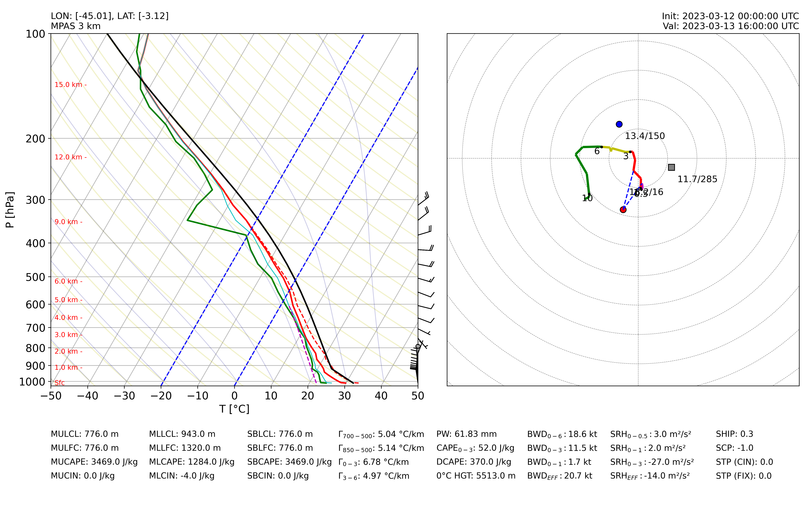Click the gray square hodograph marker

tap(671, 167)
